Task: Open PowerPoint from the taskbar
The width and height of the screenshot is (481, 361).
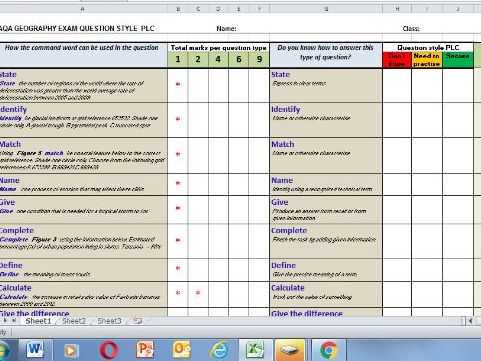Action: [145, 350]
